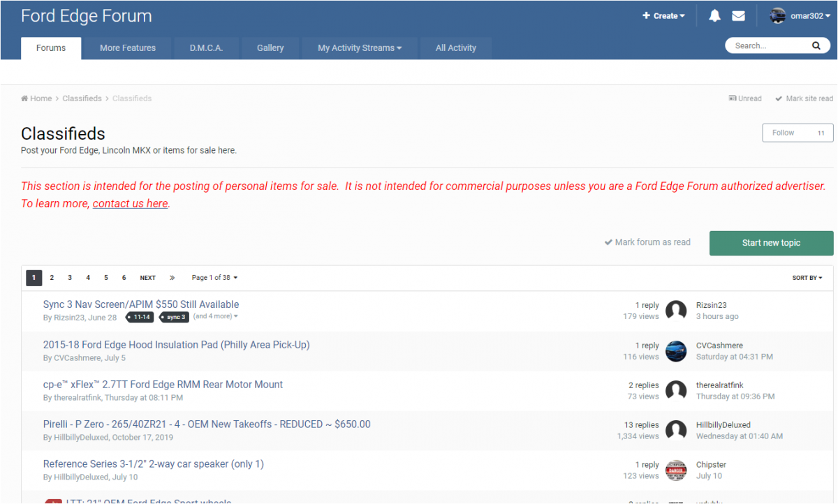Expand the 'and 4 more' tags
This screenshot has height=504, width=838.
coord(216,316)
